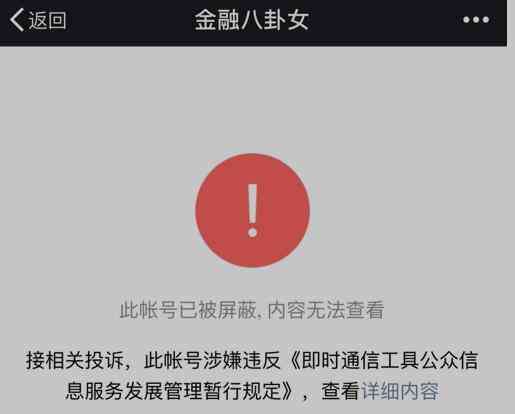Click the 查看 word before the details link

click(341, 391)
